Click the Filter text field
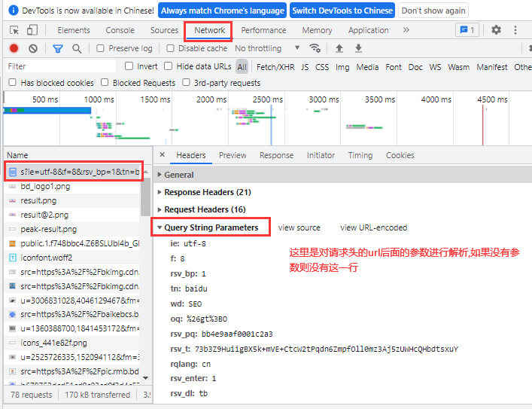This screenshot has height=409, width=532. point(61,66)
